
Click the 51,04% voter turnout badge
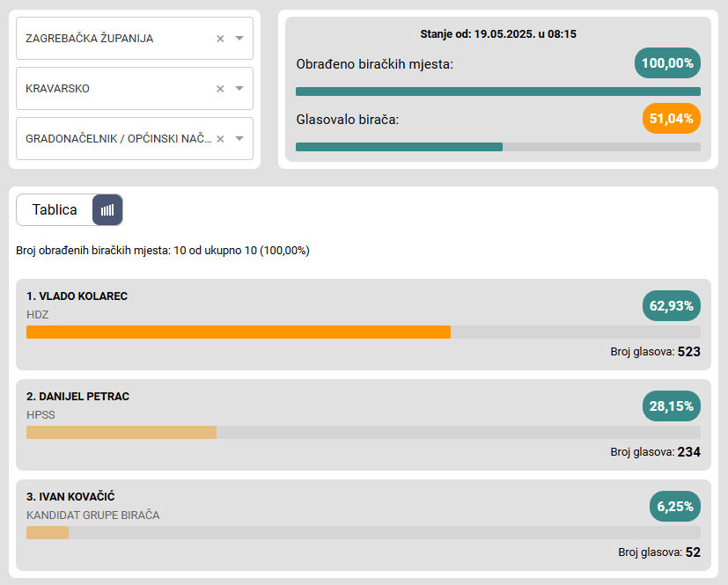pos(672,119)
